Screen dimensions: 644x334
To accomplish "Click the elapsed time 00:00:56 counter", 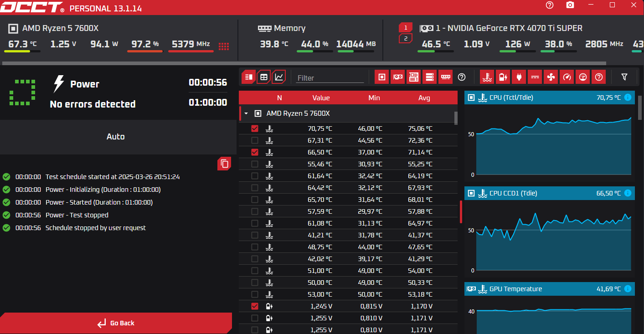I will point(208,82).
